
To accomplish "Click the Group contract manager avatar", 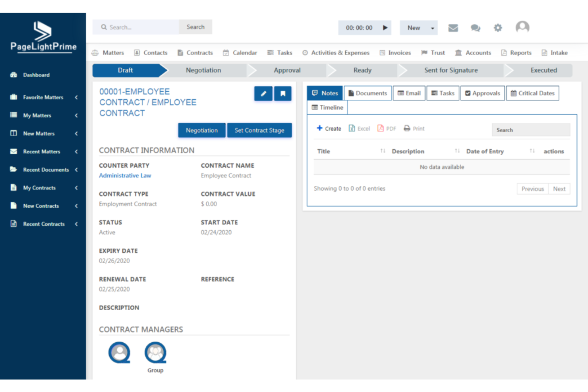I will click(155, 352).
